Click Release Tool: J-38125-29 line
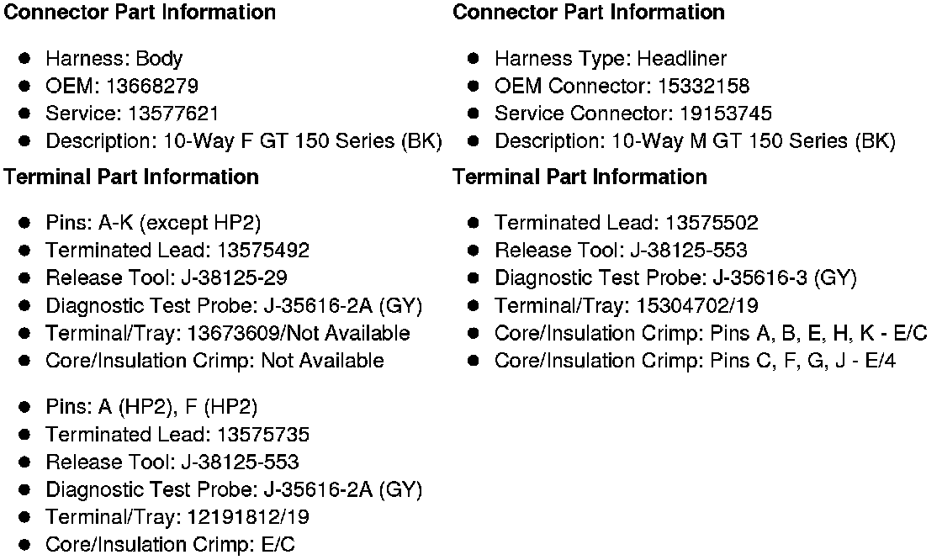The width and height of the screenshot is (942, 560). click(167, 278)
